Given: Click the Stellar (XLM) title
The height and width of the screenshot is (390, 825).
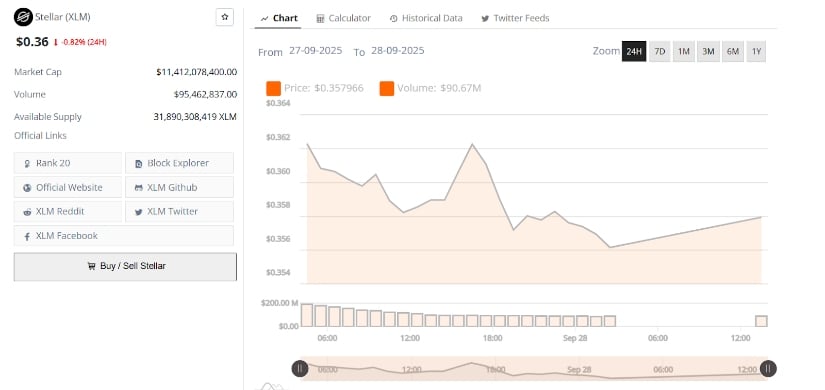Looking at the screenshot, I should tap(63, 17).
